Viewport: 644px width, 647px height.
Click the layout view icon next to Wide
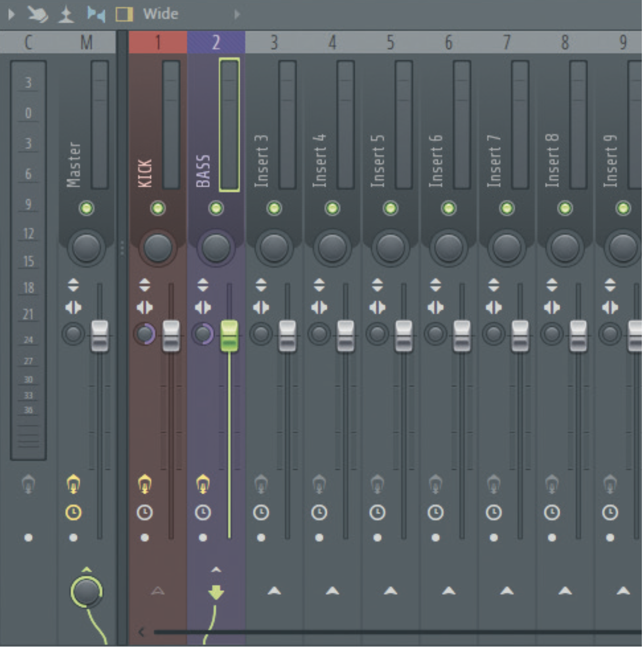pos(125,14)
